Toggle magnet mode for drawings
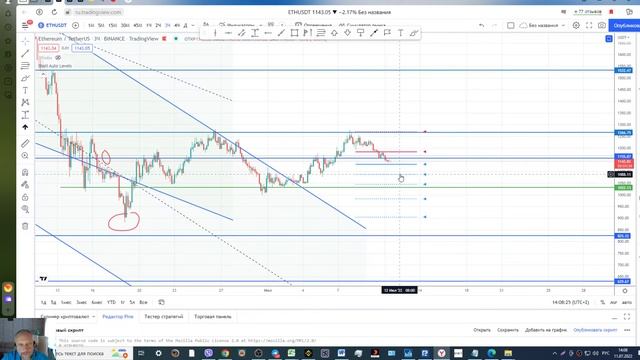The width and height of the screenshot is (640, 360). [25, 172]
